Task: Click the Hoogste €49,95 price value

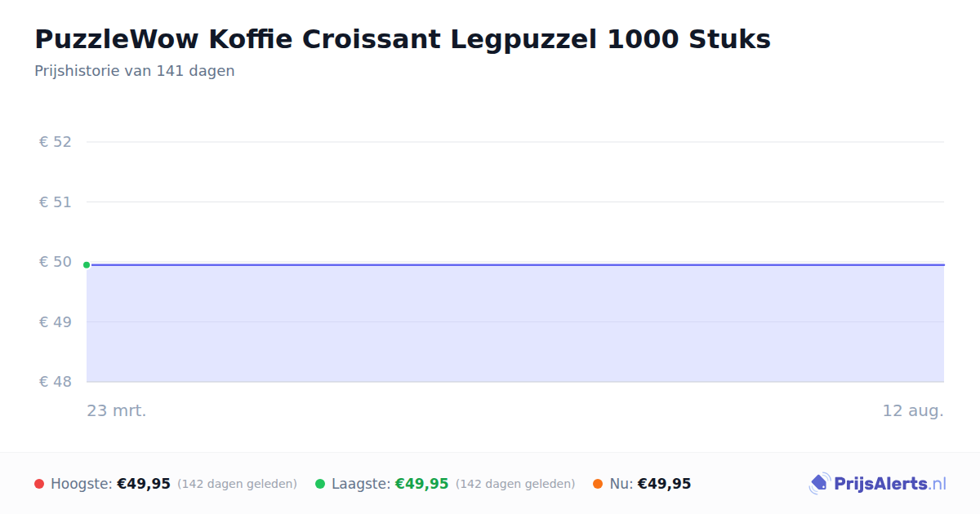Action: point(144,484)
